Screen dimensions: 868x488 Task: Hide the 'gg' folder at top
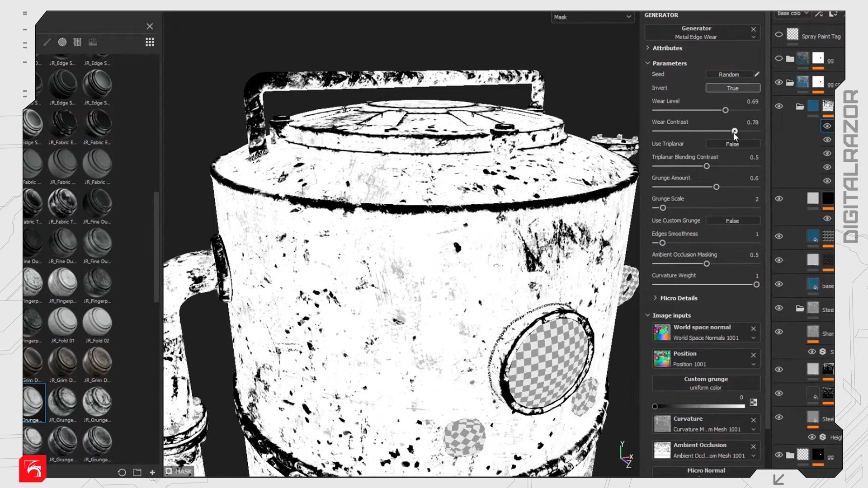pos(778,58)
